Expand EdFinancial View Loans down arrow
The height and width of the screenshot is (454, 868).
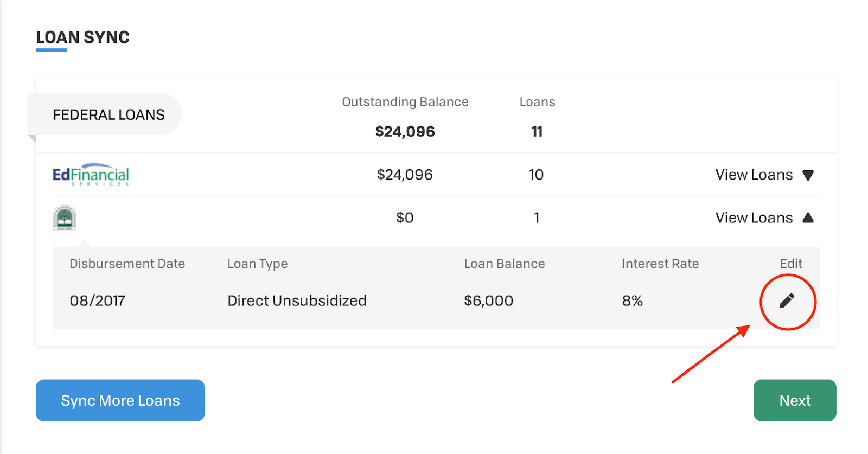click(808, 175)
